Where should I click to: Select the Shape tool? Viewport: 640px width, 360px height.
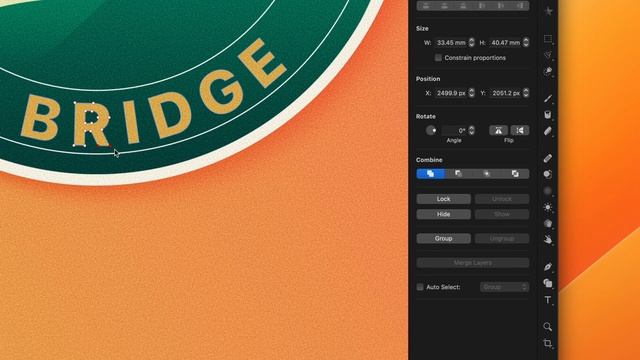[x=548, y=283]
